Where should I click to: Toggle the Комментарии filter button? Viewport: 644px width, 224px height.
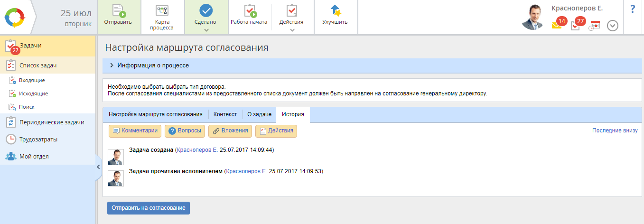tap(135, 131)
